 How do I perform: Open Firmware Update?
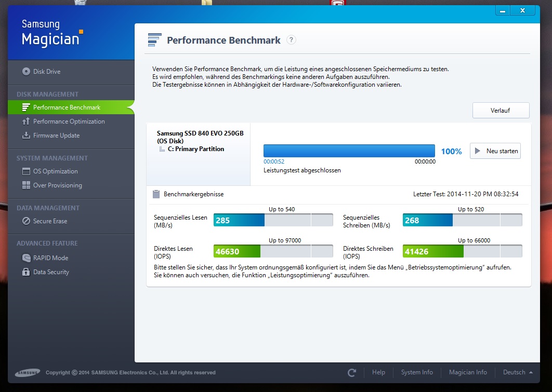tap(56, 136)
